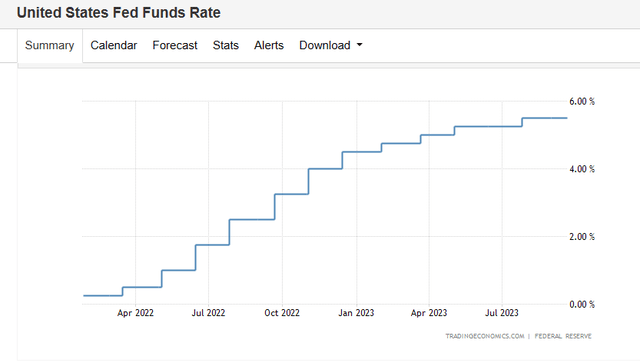Expand the Download dropdown menu
Screen dimensions: 640x363
pos(331,45)
